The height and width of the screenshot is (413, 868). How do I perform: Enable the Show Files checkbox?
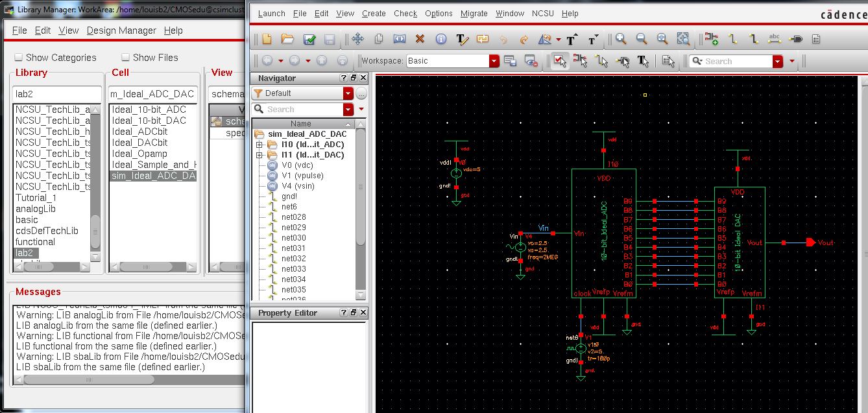[x=126, y=58]
